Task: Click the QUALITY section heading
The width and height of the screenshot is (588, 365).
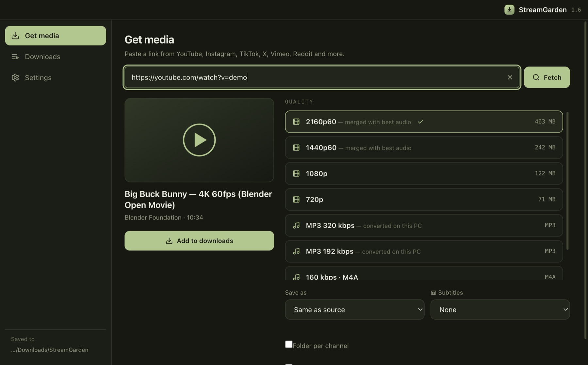Action: (x=299, y=102)
